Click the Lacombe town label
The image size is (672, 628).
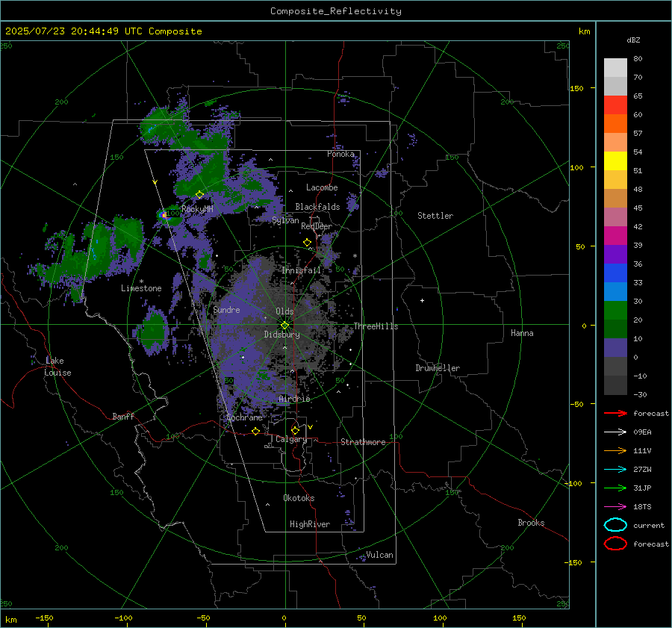(322, 187)
